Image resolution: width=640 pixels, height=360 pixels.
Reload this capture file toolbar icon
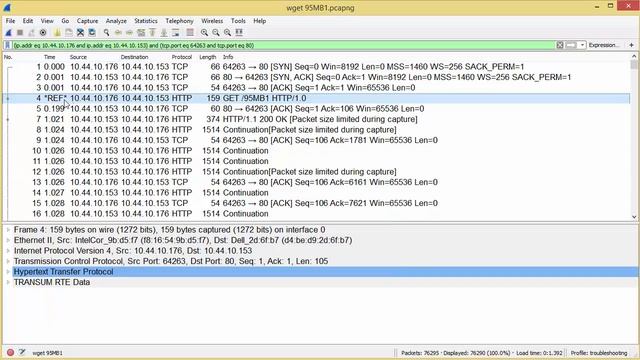[92, 33]
